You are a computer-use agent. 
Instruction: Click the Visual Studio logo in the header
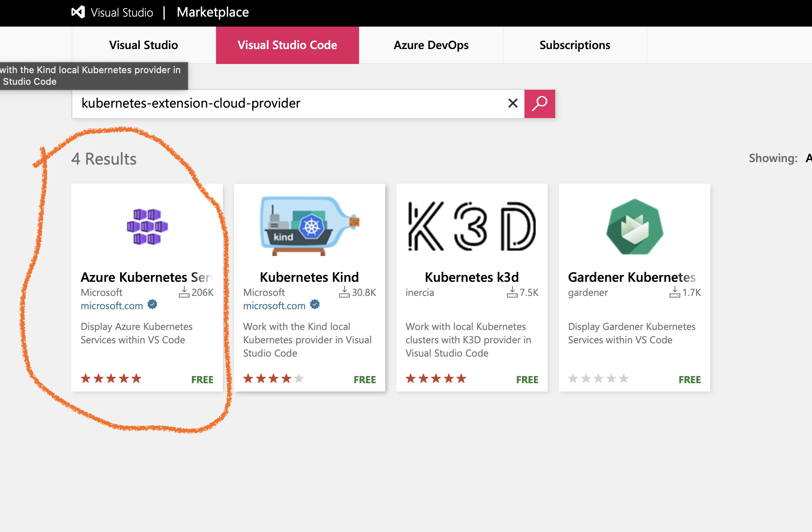point(77,12)
